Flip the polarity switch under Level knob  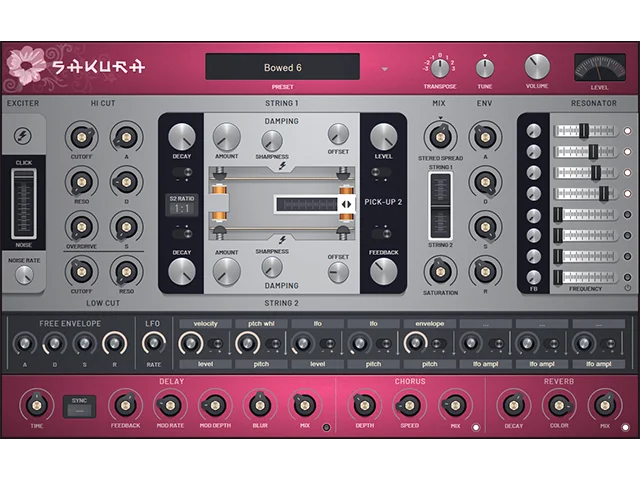click(x=381, y=172)
